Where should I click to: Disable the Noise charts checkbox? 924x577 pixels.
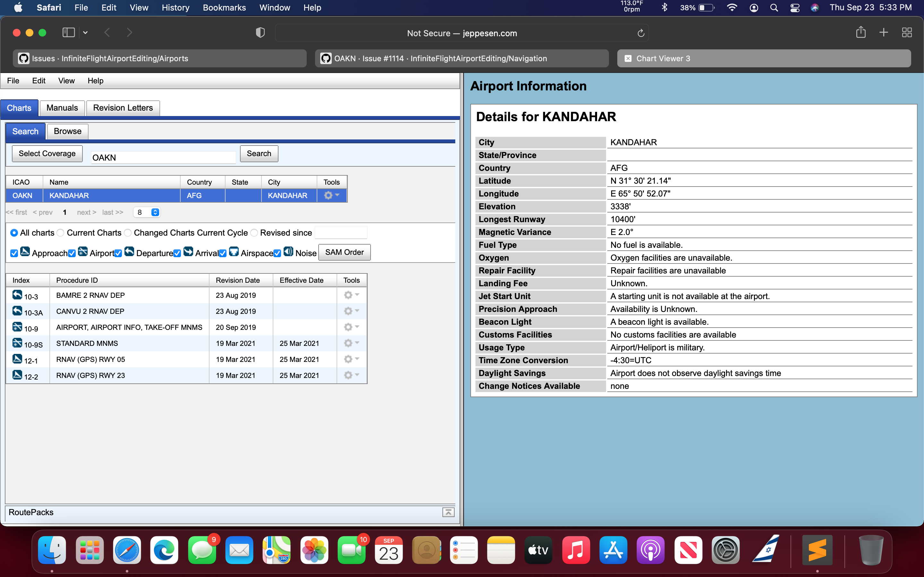(x=277, y=253)
